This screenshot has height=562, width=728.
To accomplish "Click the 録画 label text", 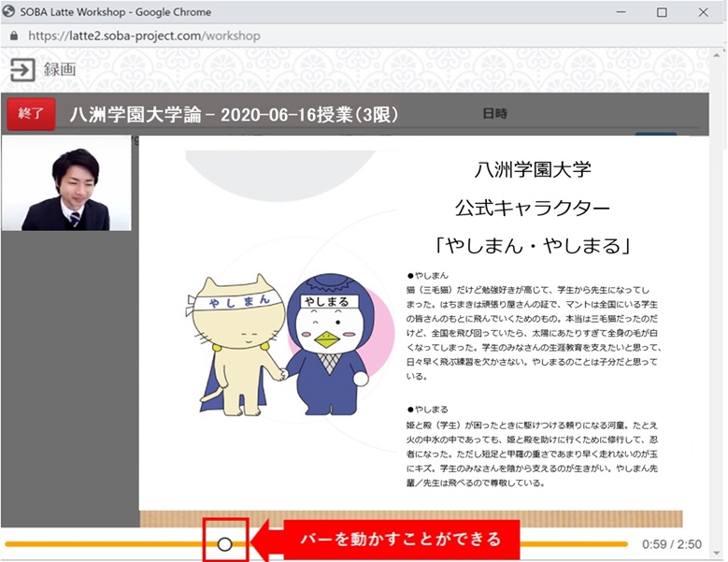I will (60, 70).
